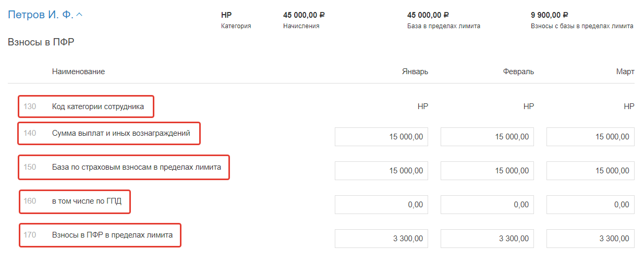Select the March ГПД amount field

pyautogui.click(x=590, y=205)
